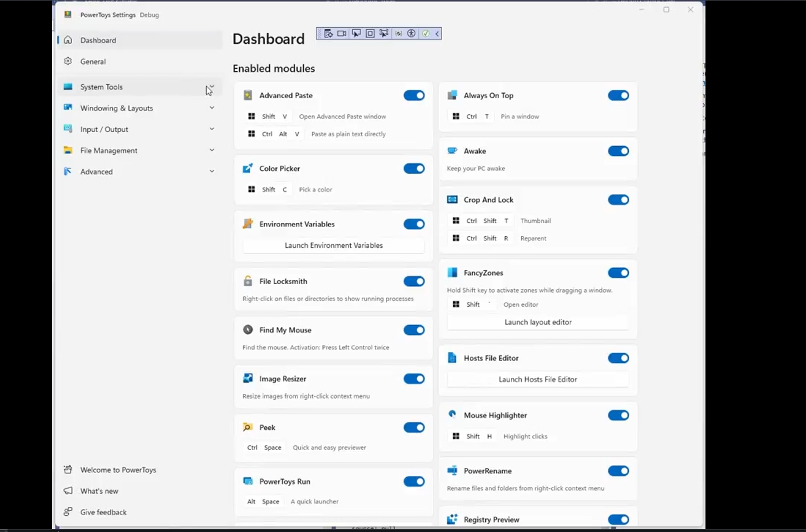
Task: Click the Awake coffee cup icon
Action: pyautogui.click(x=452, y=151)
